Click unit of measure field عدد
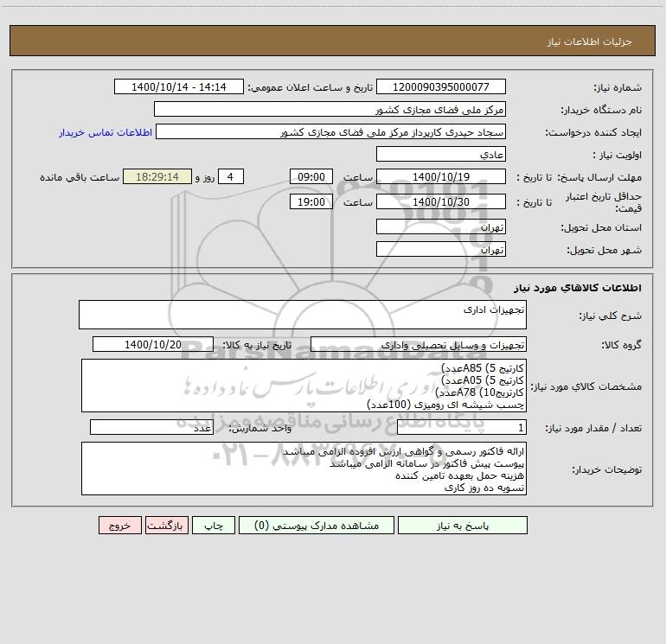The width and height of the screenshot is (666, 644). pyautogui.click(x=151, y=427)
